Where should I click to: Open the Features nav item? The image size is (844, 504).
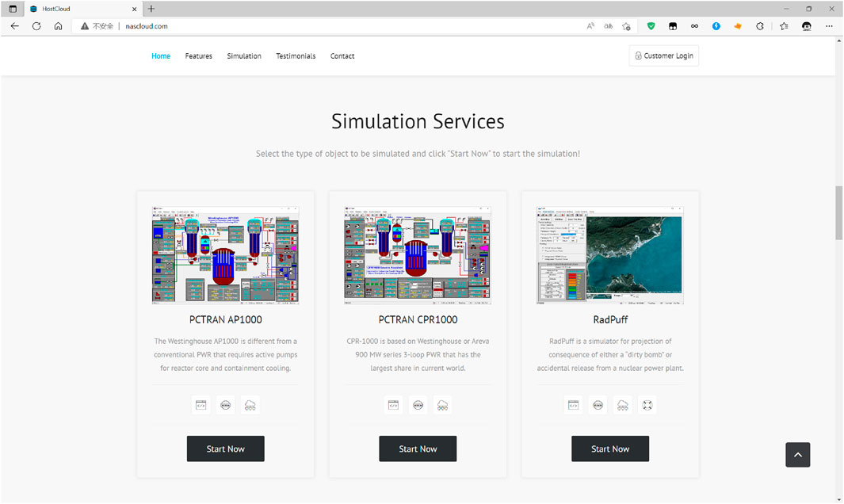coord(199,56)
